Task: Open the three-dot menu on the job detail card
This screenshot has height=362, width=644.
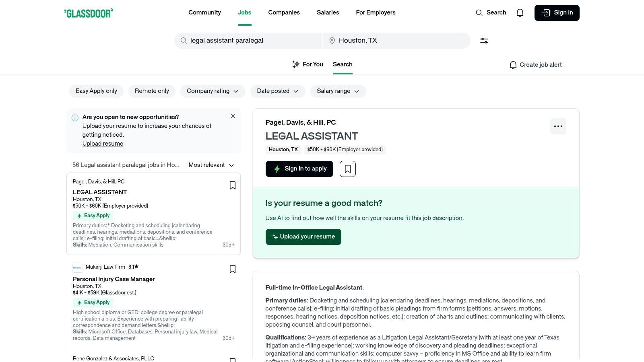Action: pos(558,126)
